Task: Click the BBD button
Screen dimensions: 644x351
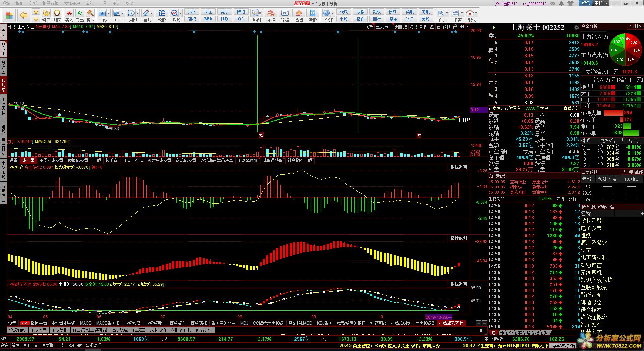Action: pyautogui.click(x=208, y=19)
